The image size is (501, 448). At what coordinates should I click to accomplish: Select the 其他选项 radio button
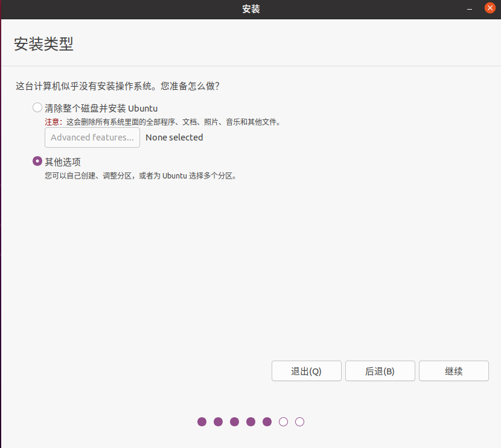(37, 161)
